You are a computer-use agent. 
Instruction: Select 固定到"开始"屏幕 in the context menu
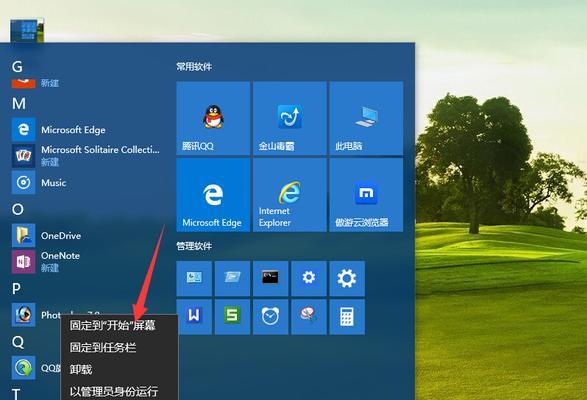(119, 325)
